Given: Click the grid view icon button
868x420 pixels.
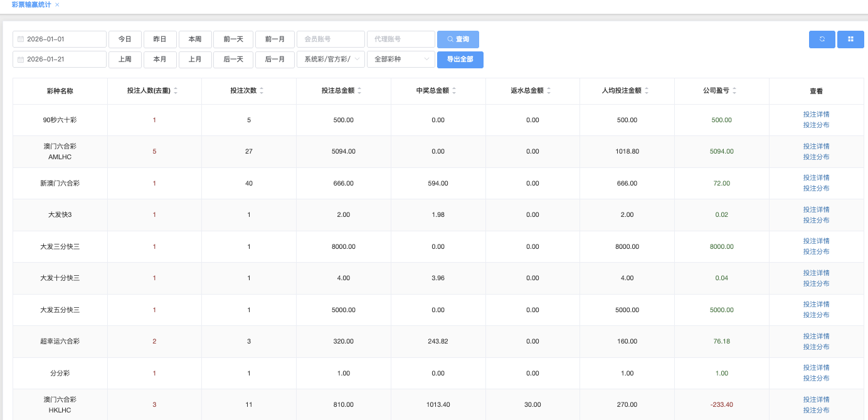Looking at the screenshot, I should pos(850,39).
